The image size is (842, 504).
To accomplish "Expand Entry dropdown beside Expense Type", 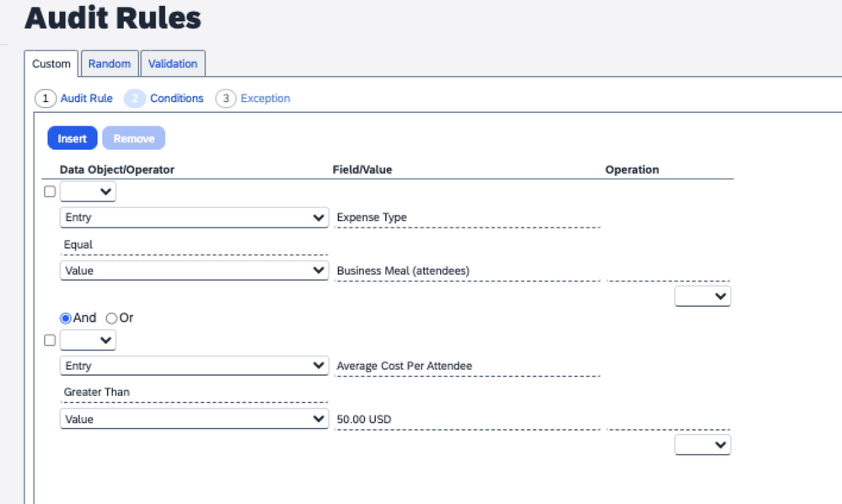I will tap(195, 217).
